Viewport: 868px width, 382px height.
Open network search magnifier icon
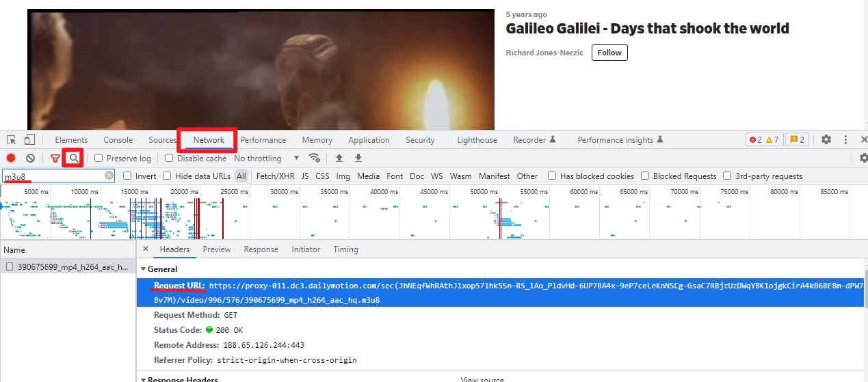(x=73, y=158)
